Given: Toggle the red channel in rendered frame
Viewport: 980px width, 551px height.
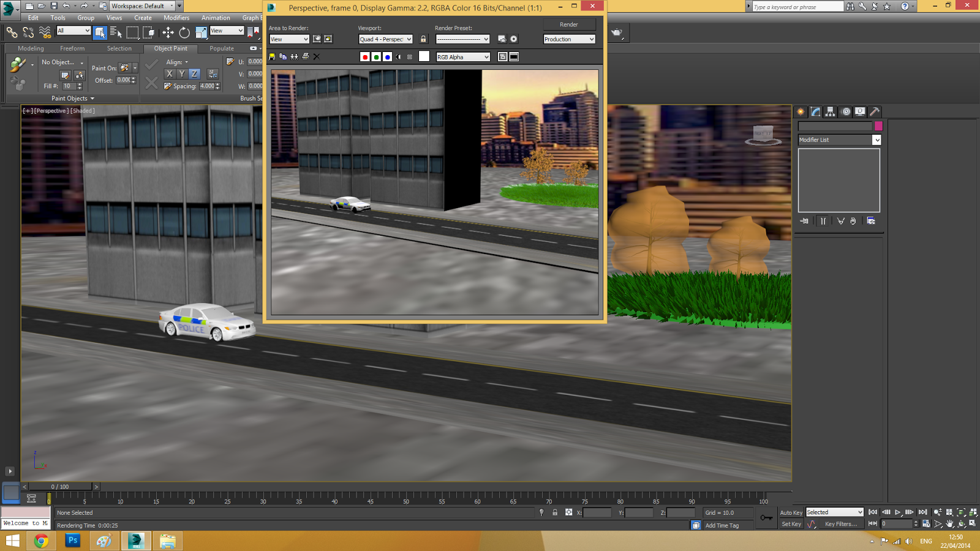Looking at the screenshot, I should [x=364, y=56].
